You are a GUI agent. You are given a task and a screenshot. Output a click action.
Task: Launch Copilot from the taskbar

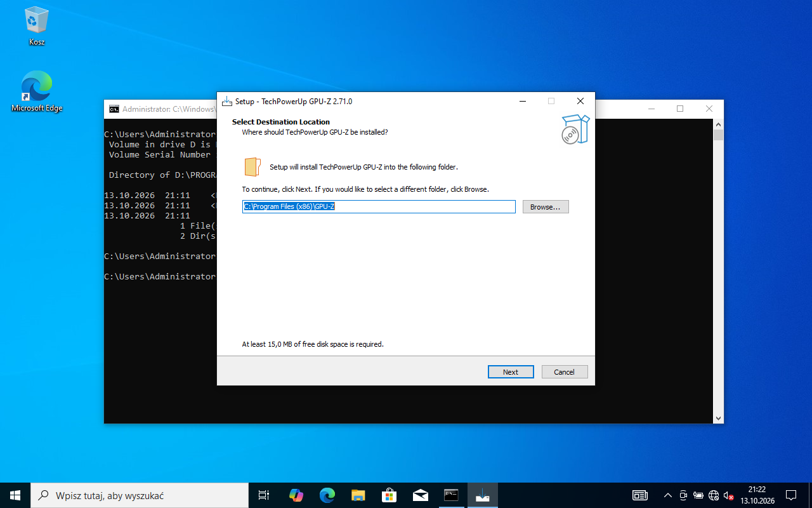(296, 495)
